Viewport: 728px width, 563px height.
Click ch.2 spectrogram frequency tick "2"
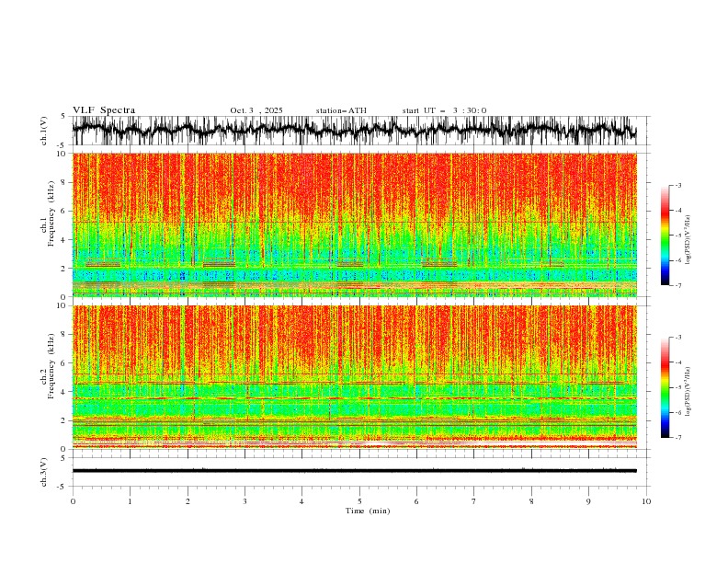pos(64,420)
